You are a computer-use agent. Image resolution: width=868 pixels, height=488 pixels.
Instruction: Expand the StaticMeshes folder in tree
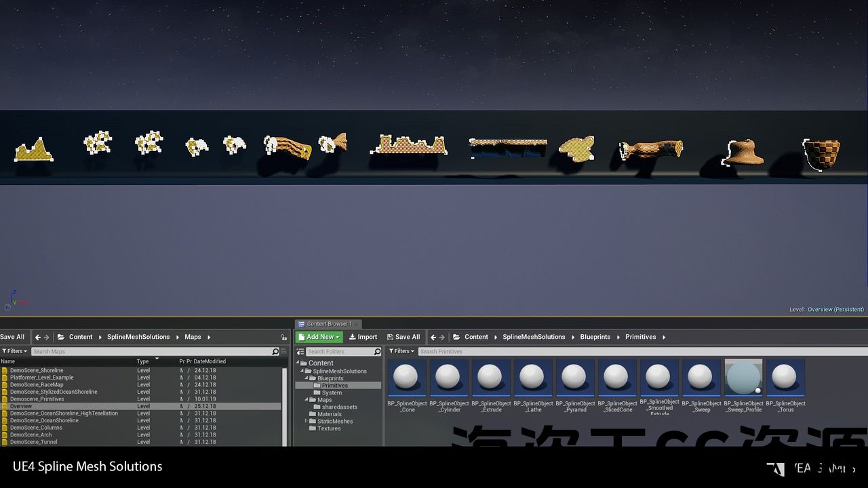click(x=307, y=421)
